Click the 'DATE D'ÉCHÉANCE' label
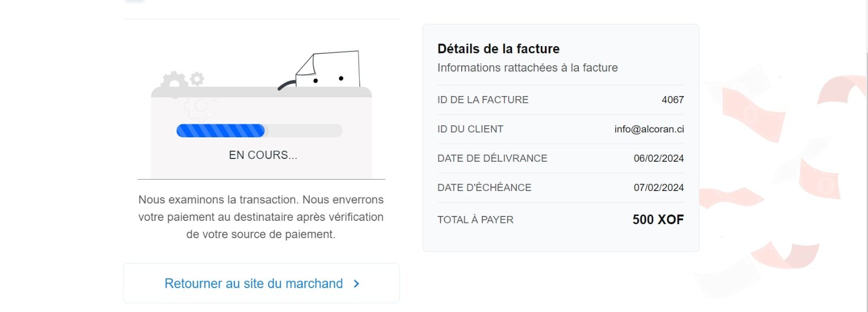 pos(484,188)
